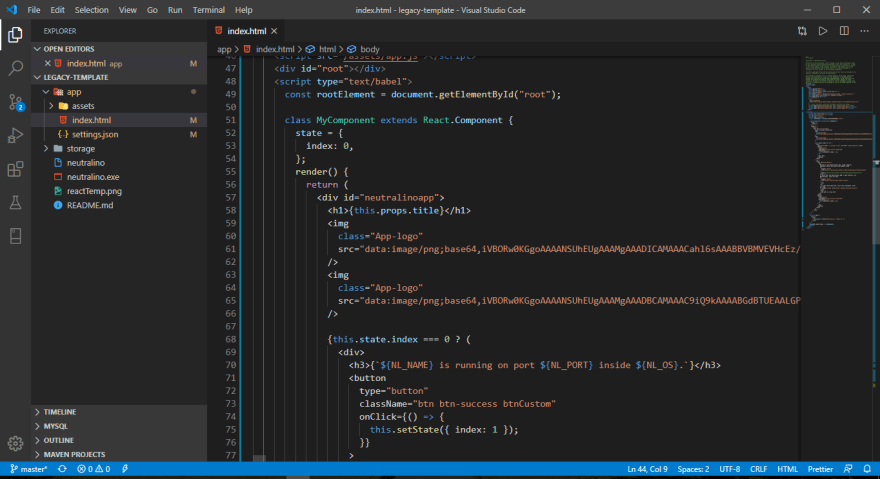Expand the Maven Projects section

(x=119, y=454)
